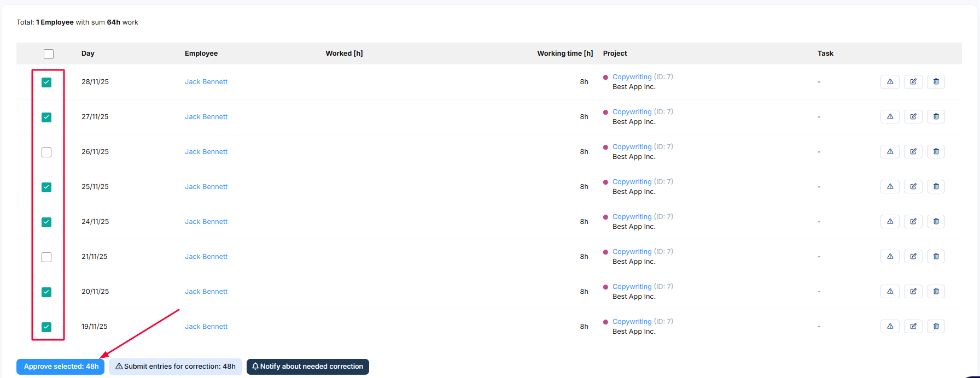980x378 pixels.
Task: Delete the 19/11/25 time entry
Action: (x=936, y=327)
